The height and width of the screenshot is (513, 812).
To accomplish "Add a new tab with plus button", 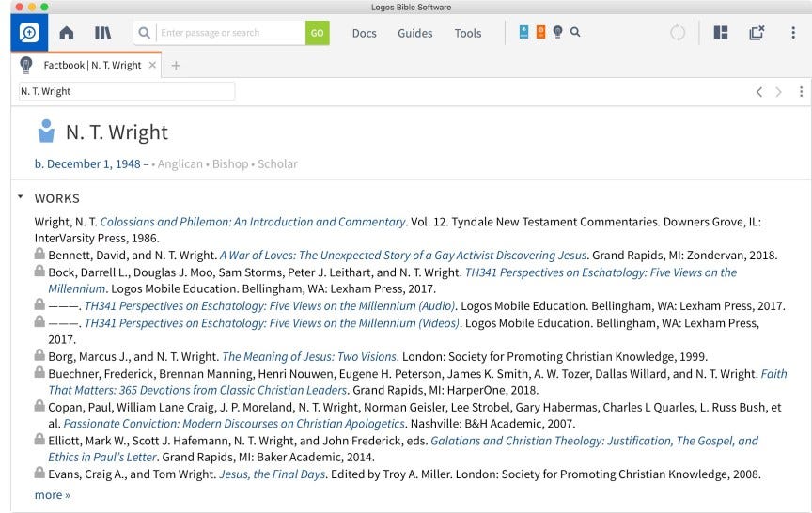I will (x=176, y=66).
